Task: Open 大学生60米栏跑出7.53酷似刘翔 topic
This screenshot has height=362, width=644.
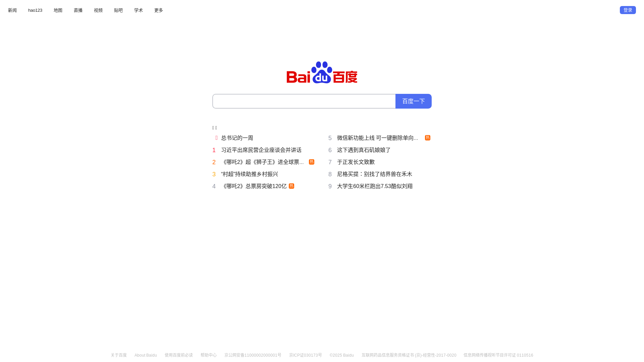Action: [x=375, y=186]
